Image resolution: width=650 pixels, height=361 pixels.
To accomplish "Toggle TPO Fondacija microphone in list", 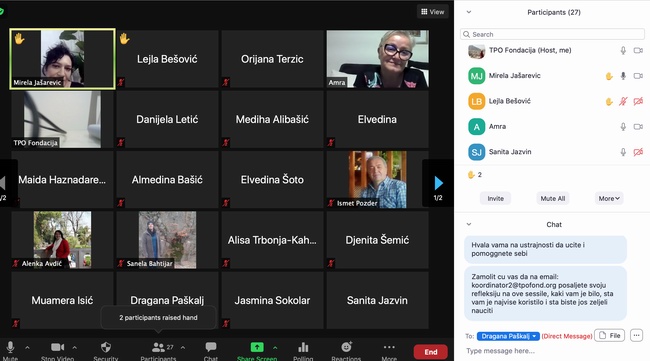I will (x=623, y=51).
